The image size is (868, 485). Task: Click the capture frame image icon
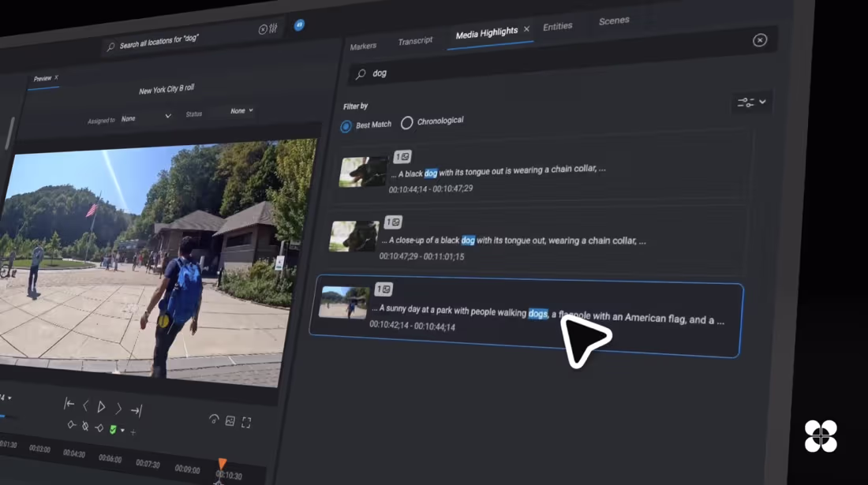[x=230, y=421]
